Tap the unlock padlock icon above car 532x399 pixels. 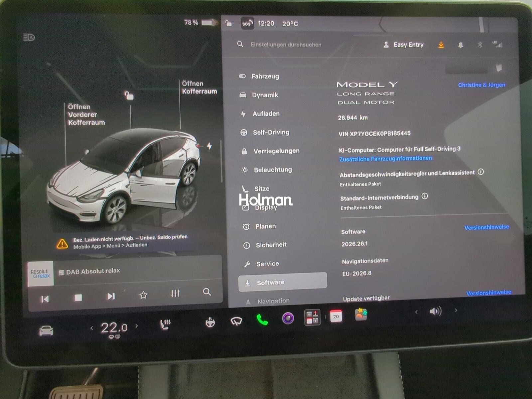[129, 95]
